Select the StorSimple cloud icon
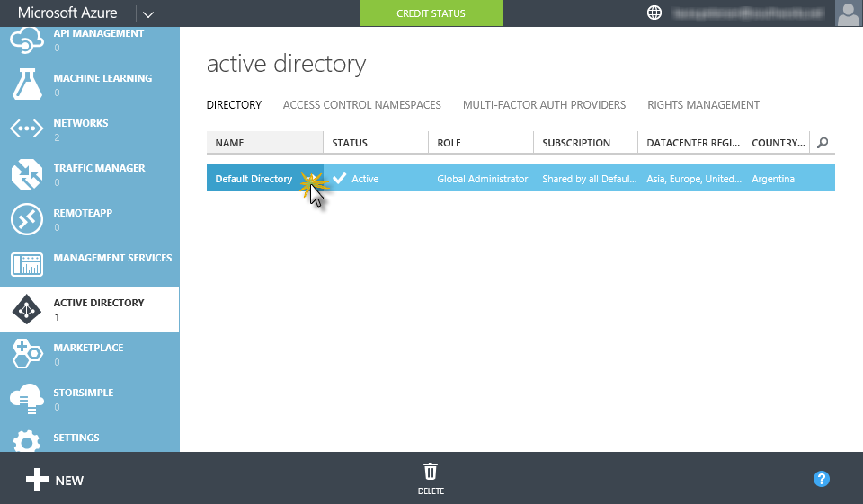This screenshot has width=863, height=504. point(26,399)
